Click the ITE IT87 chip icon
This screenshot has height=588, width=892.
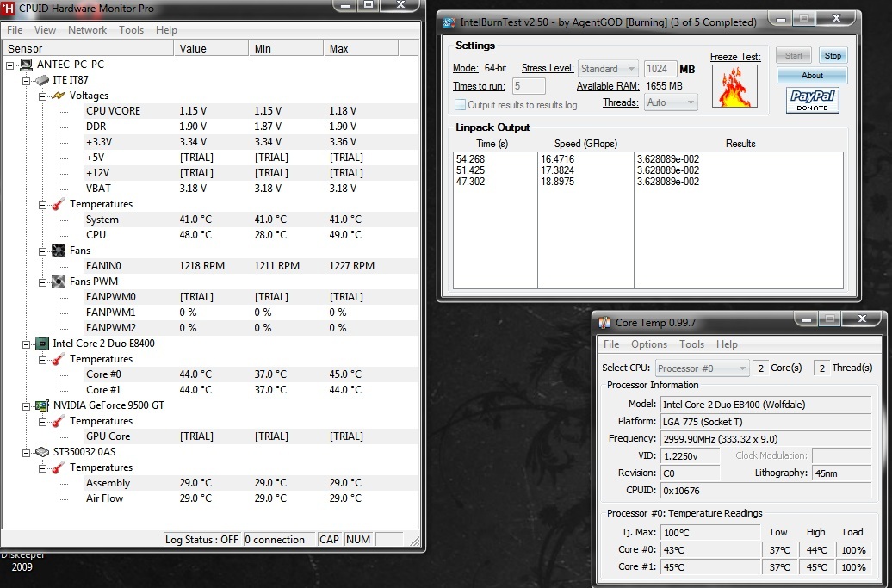[43, 80]
